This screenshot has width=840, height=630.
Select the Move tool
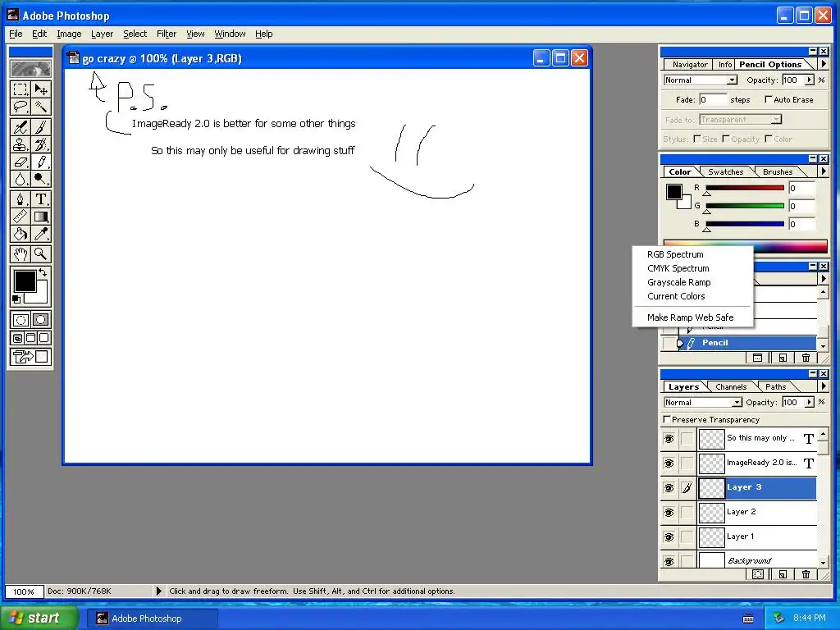[x=41, y=89]
